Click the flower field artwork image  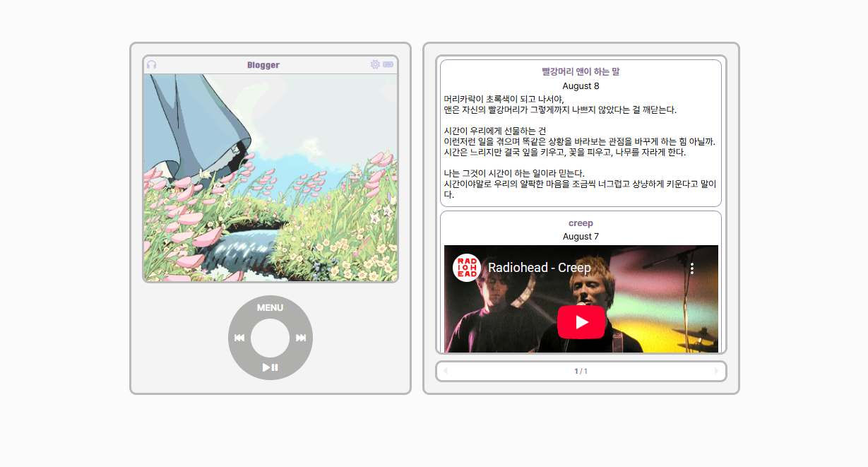pos(270,178)
